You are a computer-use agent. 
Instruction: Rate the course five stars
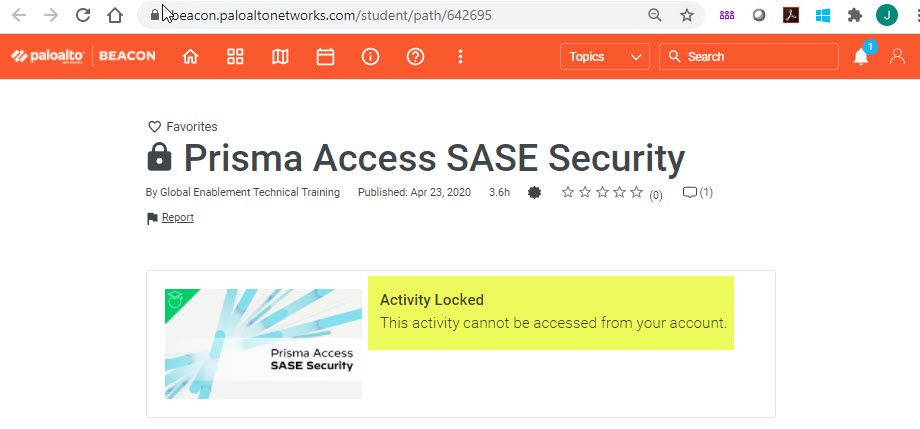click(636, 192)
